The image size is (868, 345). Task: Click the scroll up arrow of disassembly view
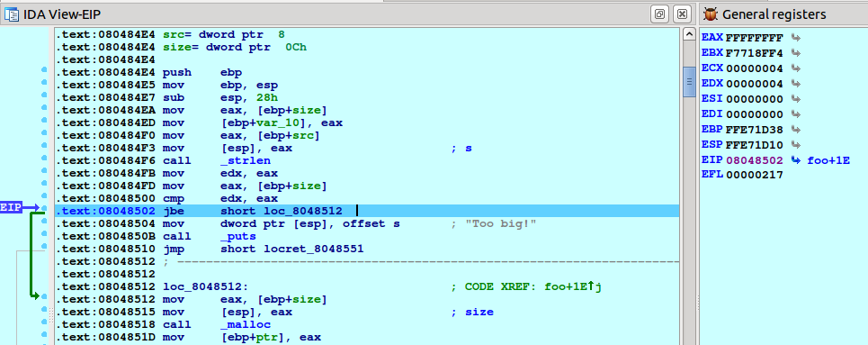pyautogui.click(x=689, y=34)
